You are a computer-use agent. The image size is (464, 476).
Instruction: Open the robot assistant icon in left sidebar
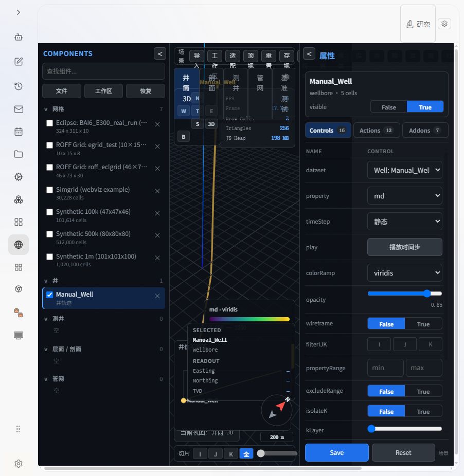[19, 37]
